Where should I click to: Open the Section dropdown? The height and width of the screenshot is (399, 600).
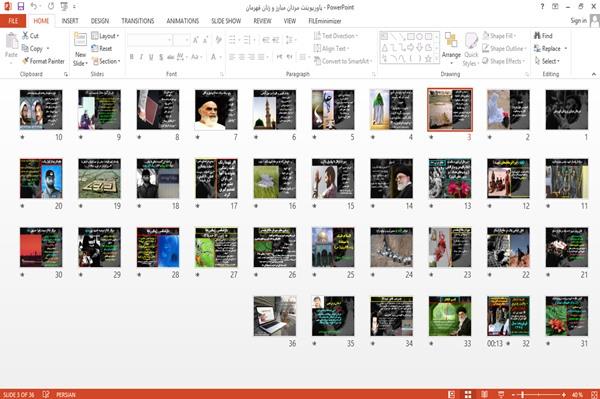106,61
